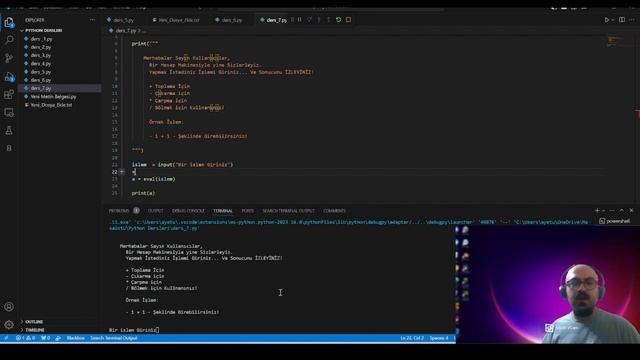640x360 pixels.
Task: Step into in debug toolbar
Action: (319, 20)
